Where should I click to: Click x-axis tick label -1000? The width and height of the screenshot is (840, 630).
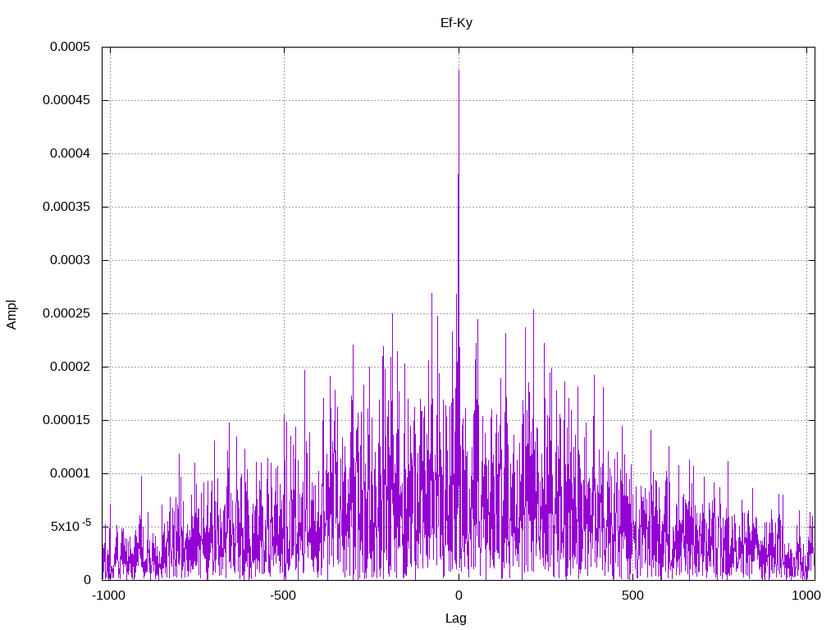(x=109, y=596)
